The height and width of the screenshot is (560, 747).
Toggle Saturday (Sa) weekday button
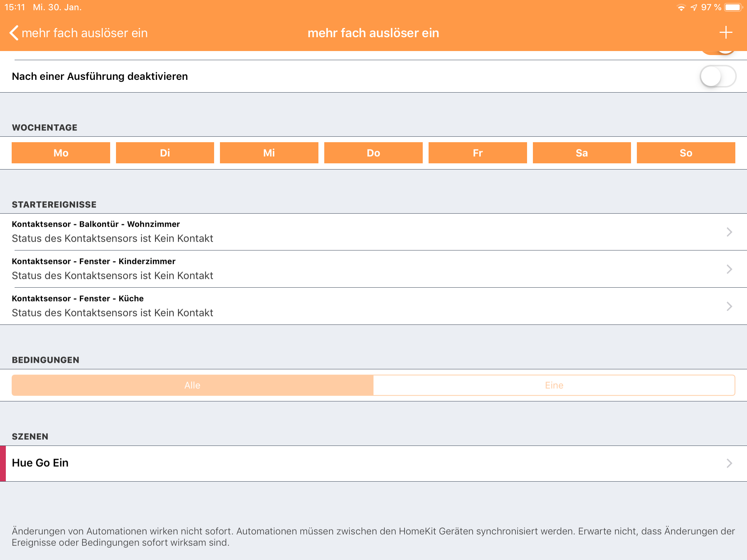point(582,153)
